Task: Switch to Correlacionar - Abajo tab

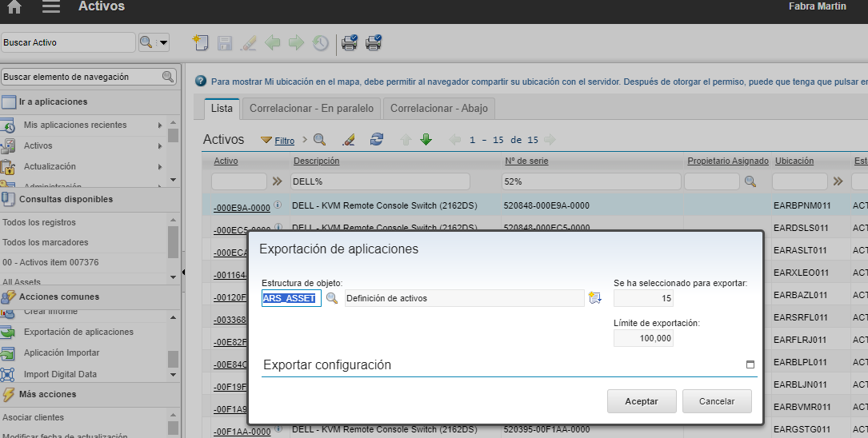Action: pos(439,109)
